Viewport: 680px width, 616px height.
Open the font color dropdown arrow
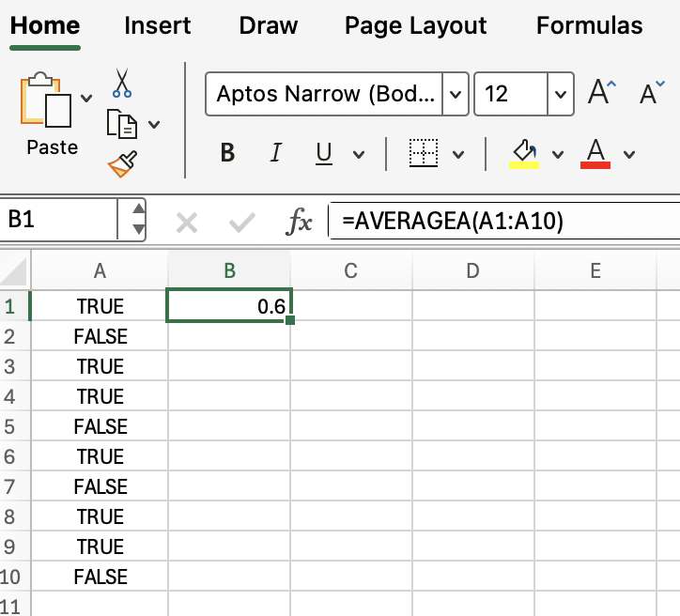[x=629, y=154]
